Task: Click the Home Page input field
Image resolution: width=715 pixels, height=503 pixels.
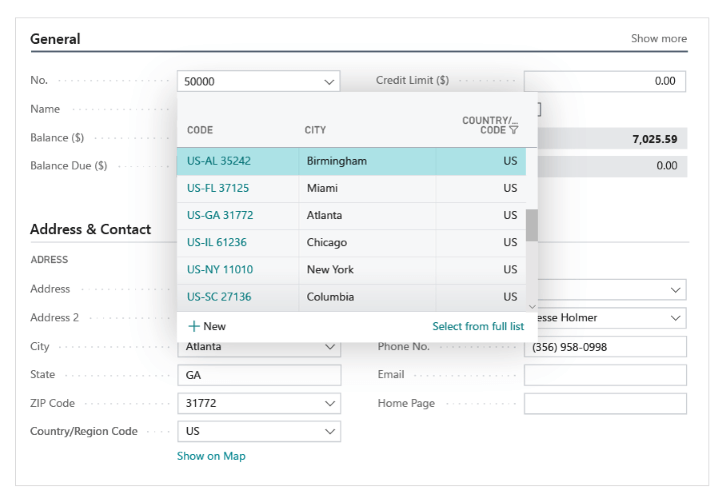Action: [x=605, y=404]
